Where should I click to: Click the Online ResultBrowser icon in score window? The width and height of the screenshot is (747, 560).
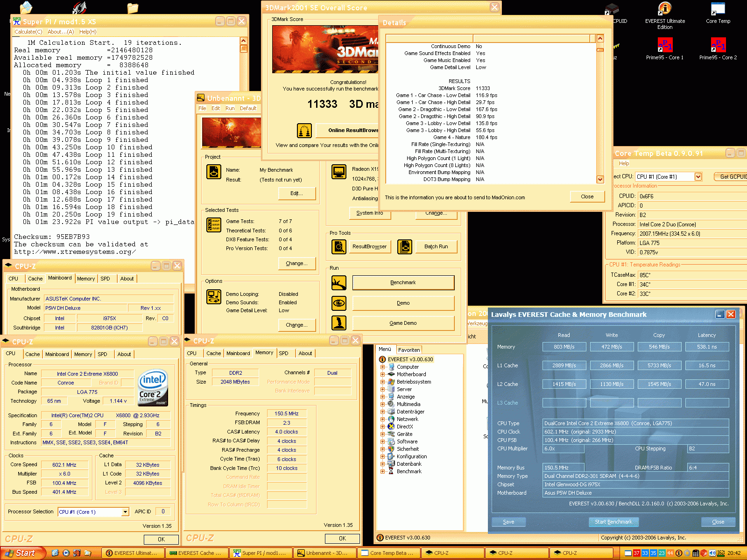[x=304, y=131]
